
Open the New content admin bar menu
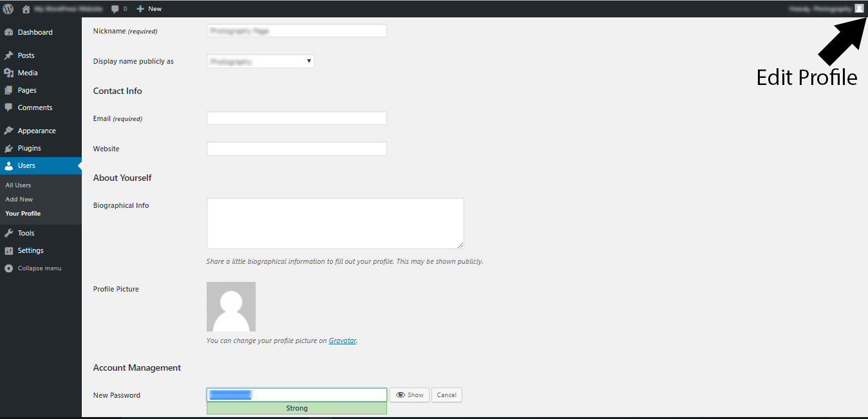(x=149, y=9)
